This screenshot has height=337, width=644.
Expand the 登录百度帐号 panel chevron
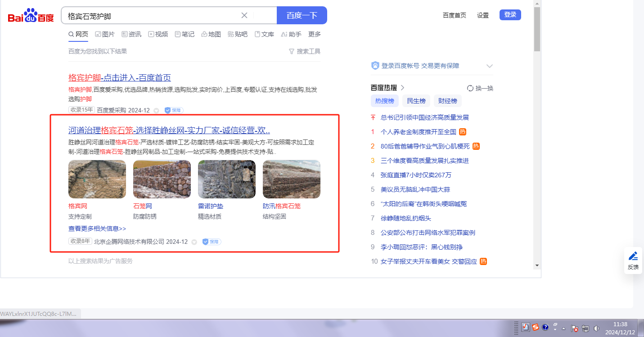(490, 66)
